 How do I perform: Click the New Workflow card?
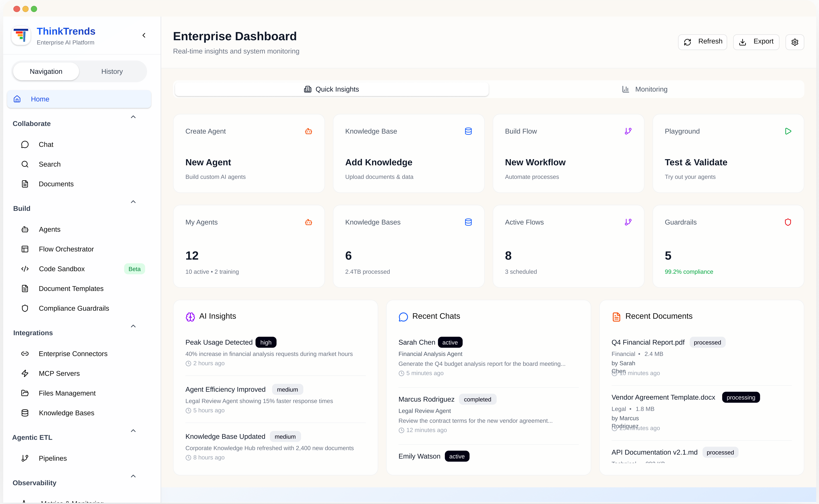click(568, 153)
